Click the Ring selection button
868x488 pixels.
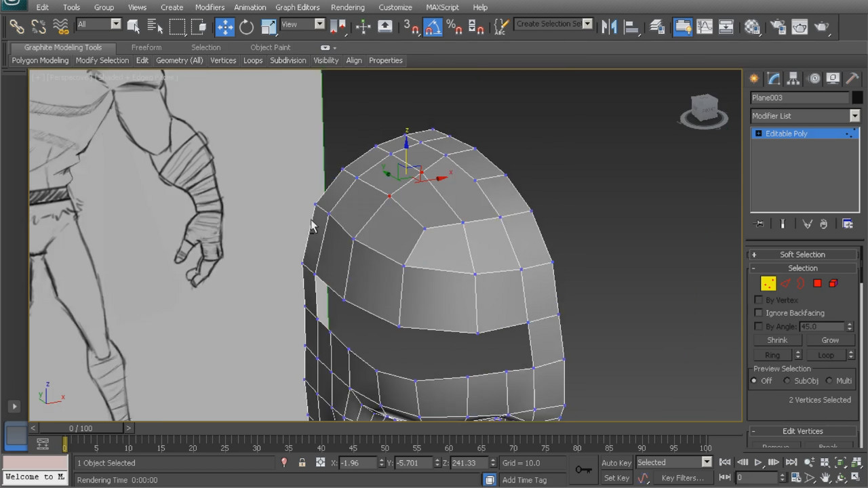pyautogui.click(x=772, y=355)
